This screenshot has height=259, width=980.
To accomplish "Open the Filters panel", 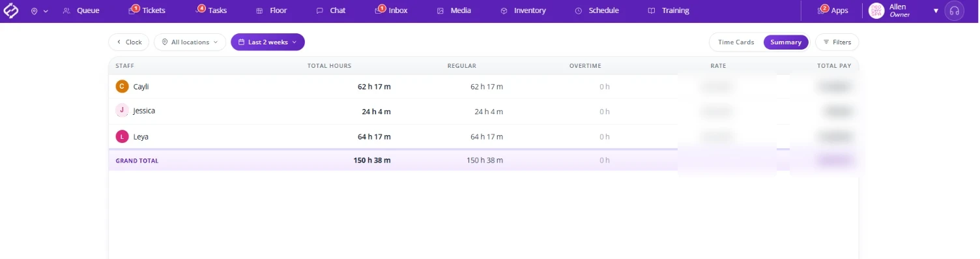I will (x=837, y=42).
